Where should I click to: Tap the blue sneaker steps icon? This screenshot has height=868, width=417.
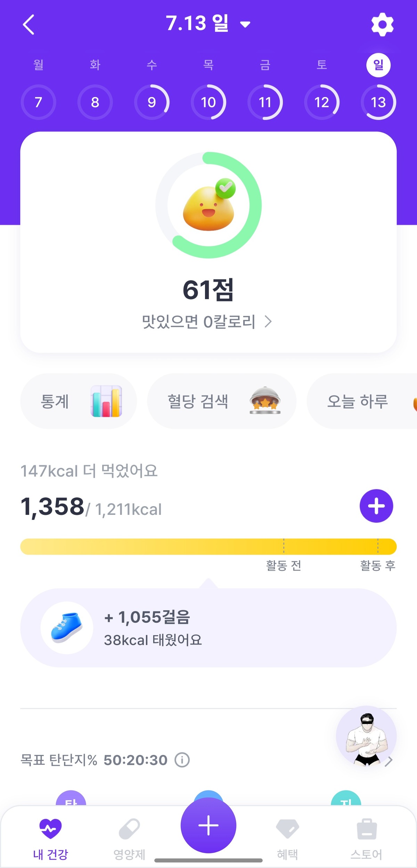(67, 627)
